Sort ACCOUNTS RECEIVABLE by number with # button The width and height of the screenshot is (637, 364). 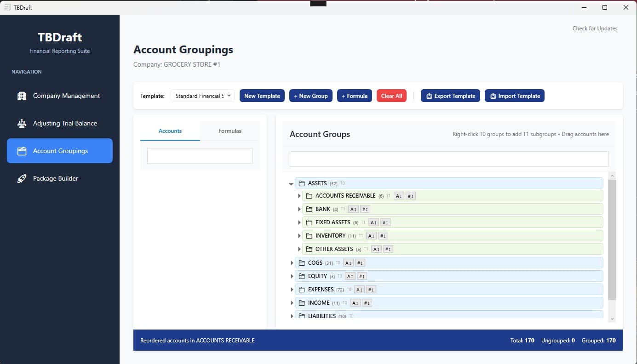(411, 196)
